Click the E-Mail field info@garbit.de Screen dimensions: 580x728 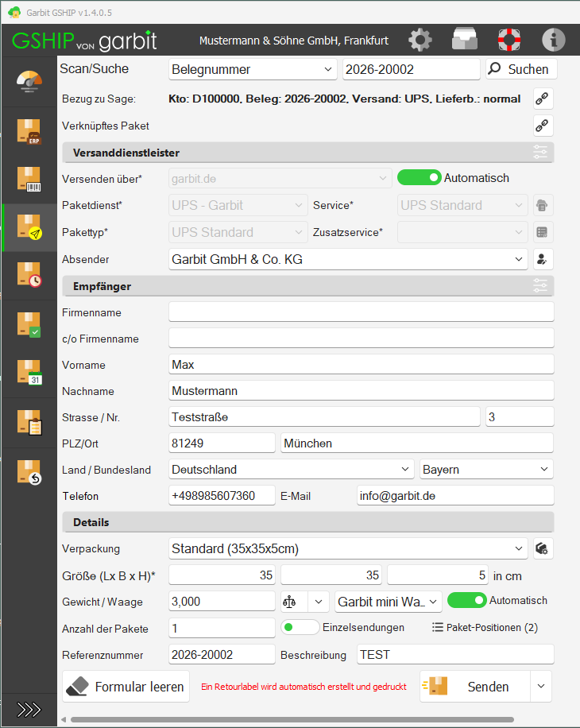455,495
